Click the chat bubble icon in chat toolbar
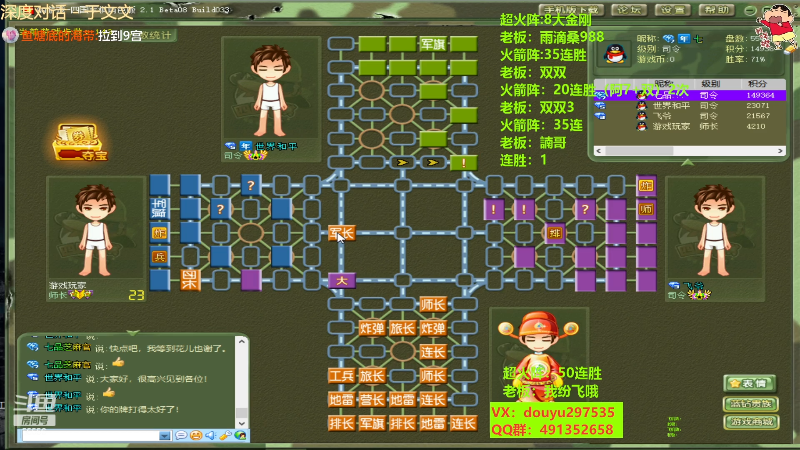 coord(181,435)
